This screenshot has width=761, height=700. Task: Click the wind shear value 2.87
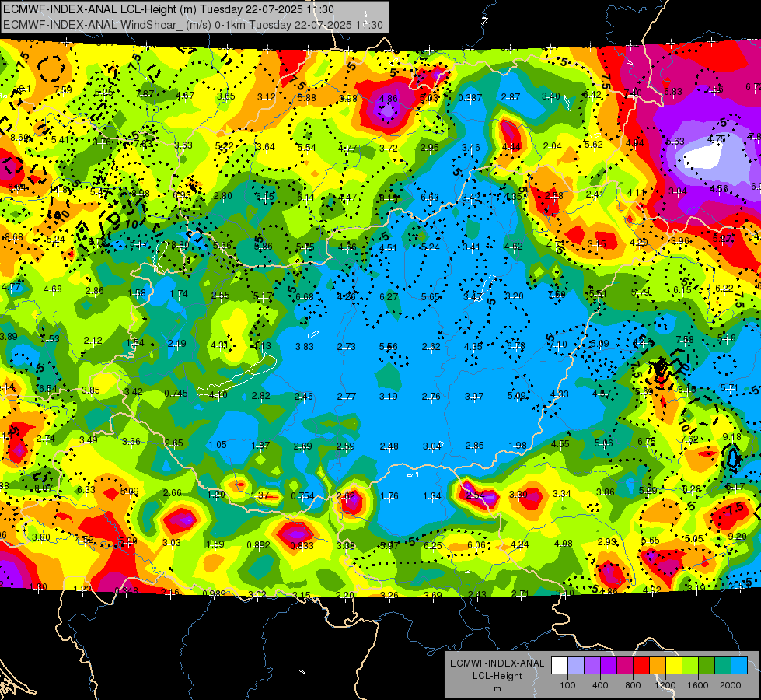[511, 97]
